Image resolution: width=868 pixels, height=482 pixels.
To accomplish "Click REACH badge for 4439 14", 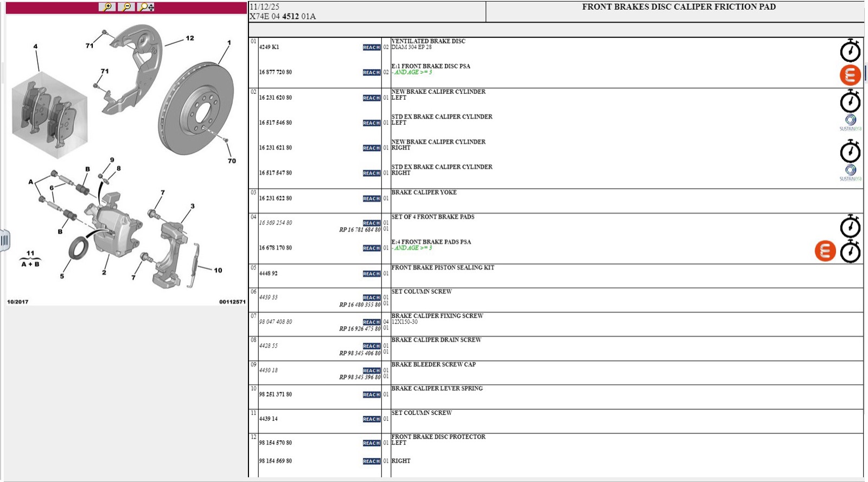I will pyautogui.click(x=372, y=419).
